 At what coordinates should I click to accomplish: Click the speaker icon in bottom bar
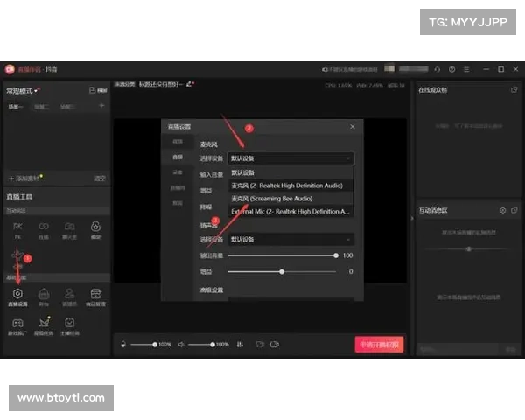coord(181,344)
